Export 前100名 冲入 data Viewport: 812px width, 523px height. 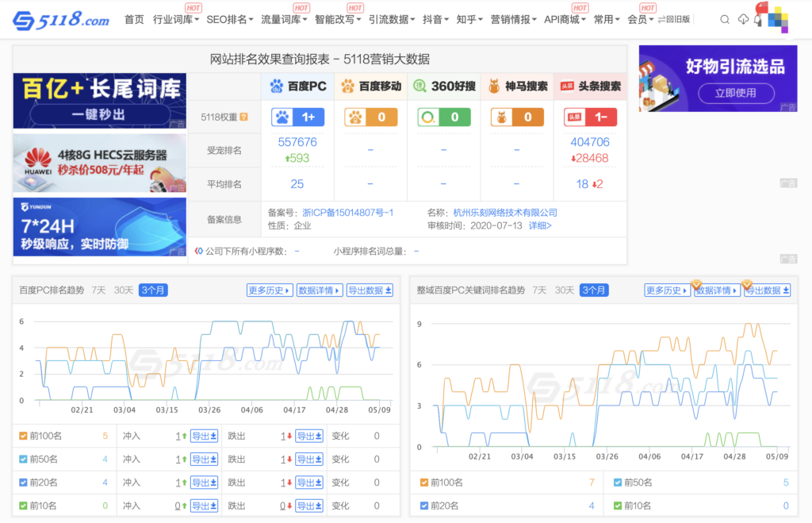[x=204, y=436]
